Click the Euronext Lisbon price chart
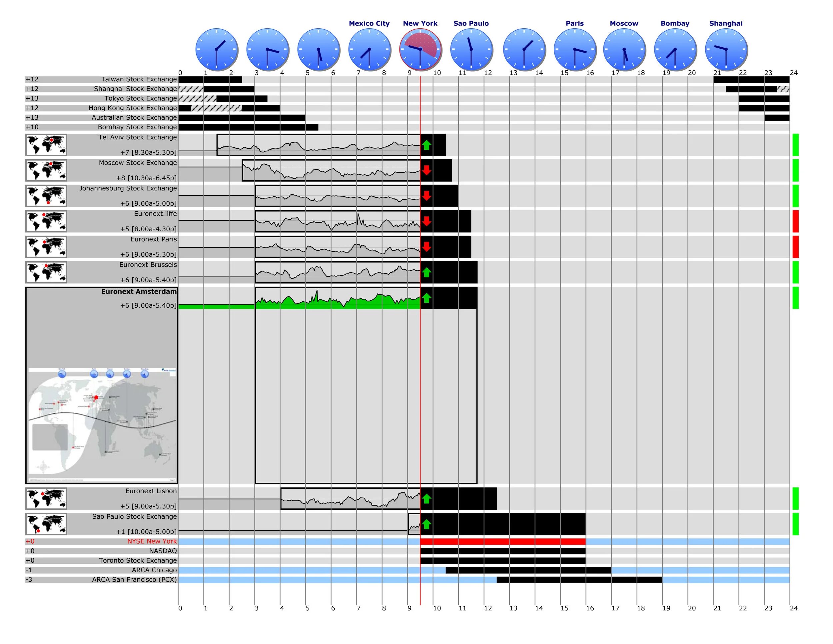This screenshot has width=833, height=644. point(351,499)
